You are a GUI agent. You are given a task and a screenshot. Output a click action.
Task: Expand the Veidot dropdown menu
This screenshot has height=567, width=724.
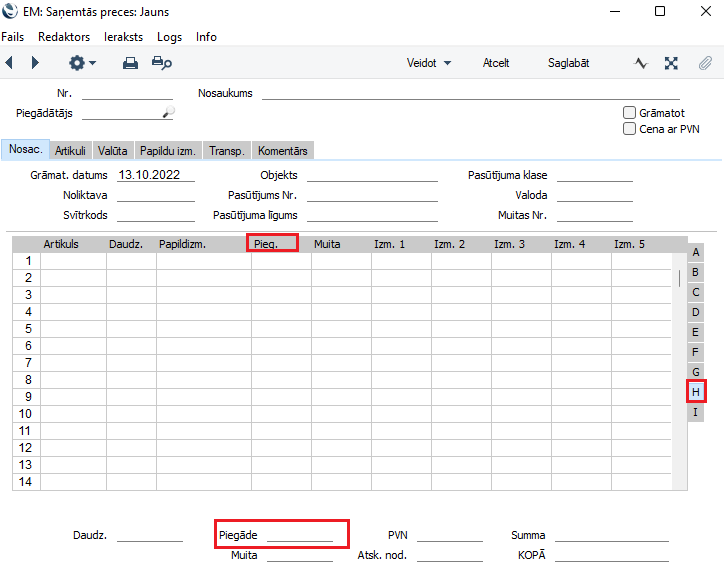[x=429, y=63]
